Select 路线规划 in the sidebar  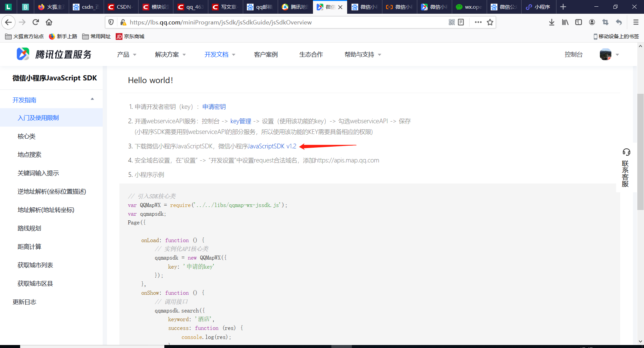[x=30, y=228]
